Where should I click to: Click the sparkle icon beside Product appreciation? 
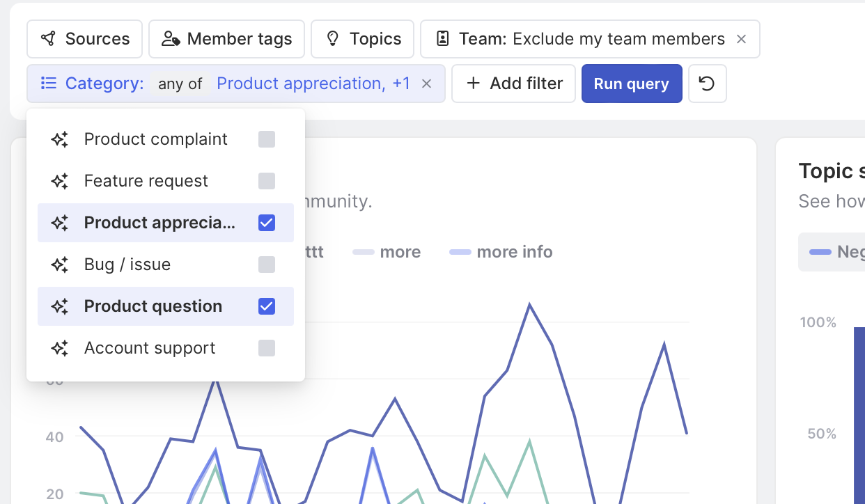[60, 223]
